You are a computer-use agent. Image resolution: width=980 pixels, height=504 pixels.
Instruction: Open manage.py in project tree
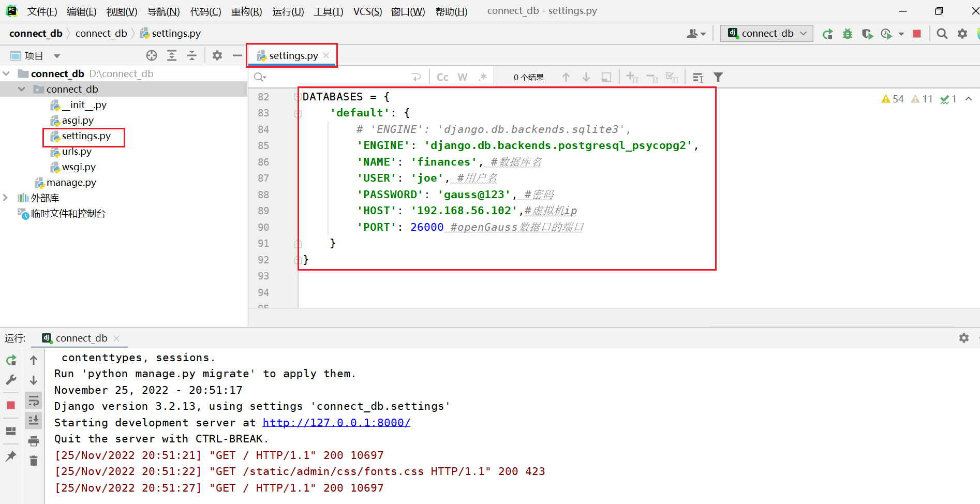click(x=65, y=182)
